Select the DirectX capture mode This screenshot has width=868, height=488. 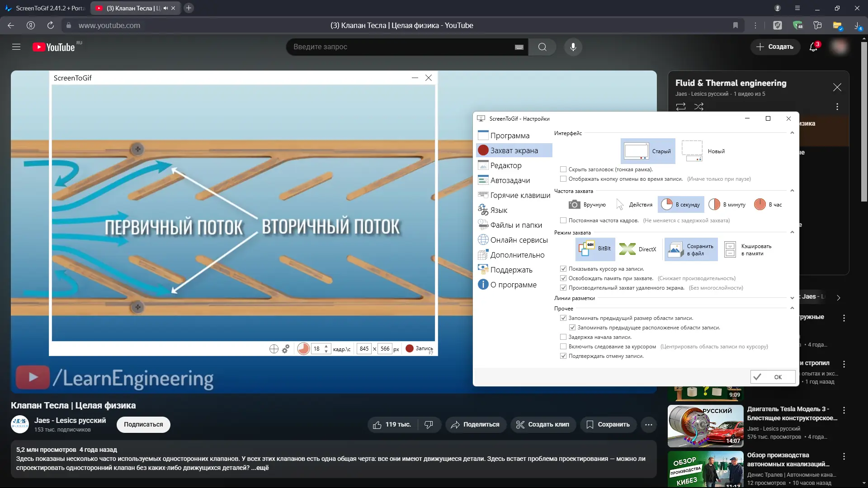point(638,249)
